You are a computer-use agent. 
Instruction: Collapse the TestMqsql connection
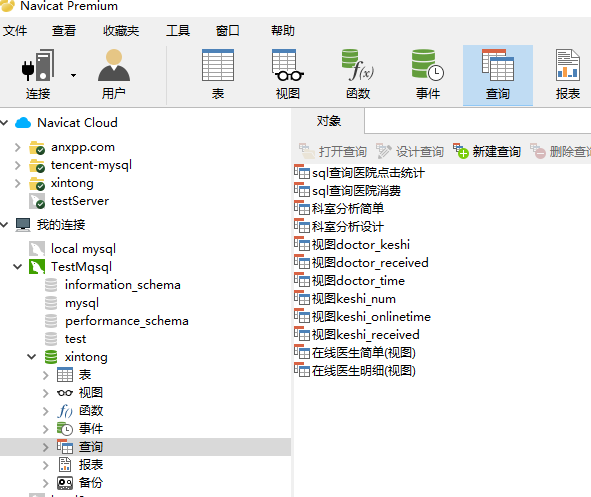pos(18,267)
